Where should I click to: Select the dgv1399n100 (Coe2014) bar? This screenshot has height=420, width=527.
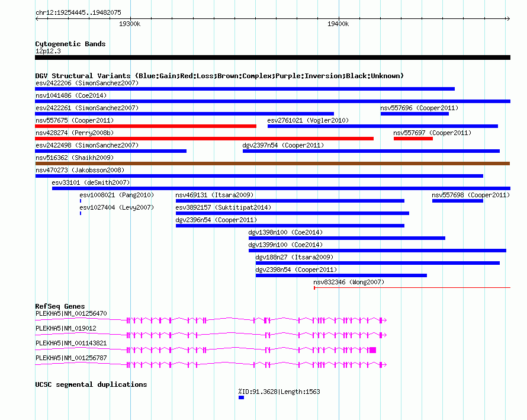coord(377,251)
